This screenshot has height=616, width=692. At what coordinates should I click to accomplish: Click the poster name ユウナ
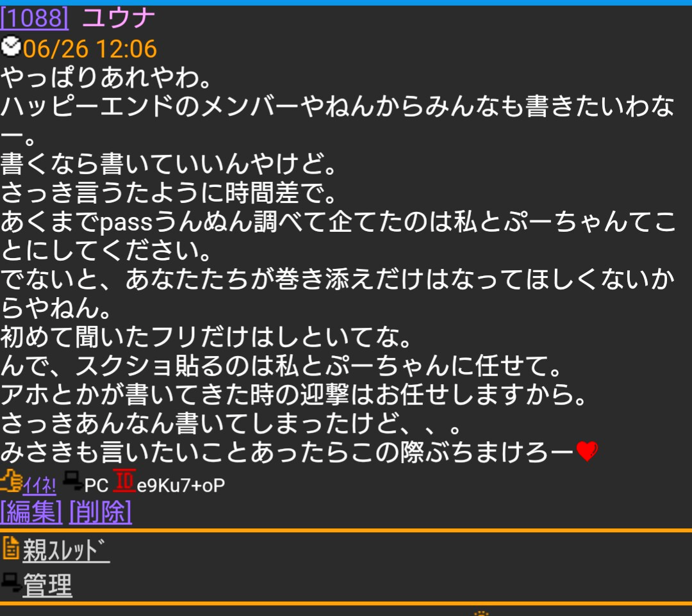point(119,19)
